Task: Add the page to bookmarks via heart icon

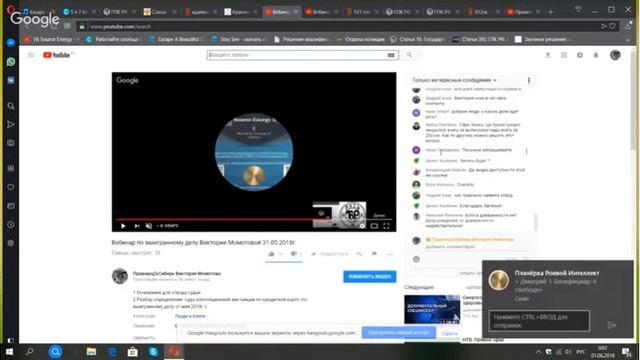Action: pos(613,26)
